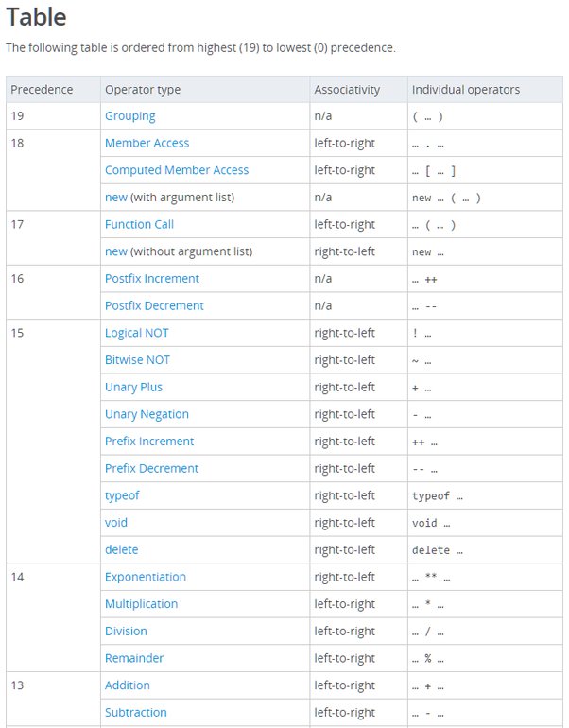Open the Exponentiation link
The height and width of the screenshot is (728, 569).
(x=146, y=577)
